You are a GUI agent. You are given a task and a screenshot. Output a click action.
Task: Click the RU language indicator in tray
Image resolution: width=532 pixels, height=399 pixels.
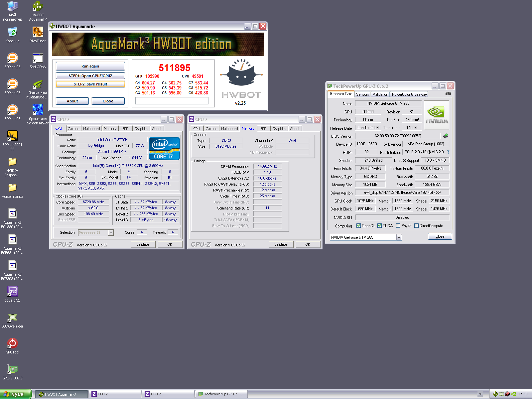point(480,394)
